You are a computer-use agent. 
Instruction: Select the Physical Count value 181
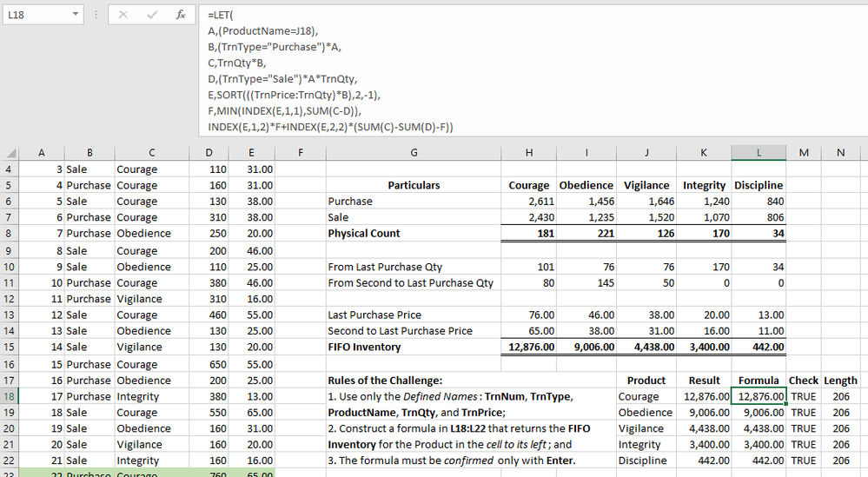(528, 234)
